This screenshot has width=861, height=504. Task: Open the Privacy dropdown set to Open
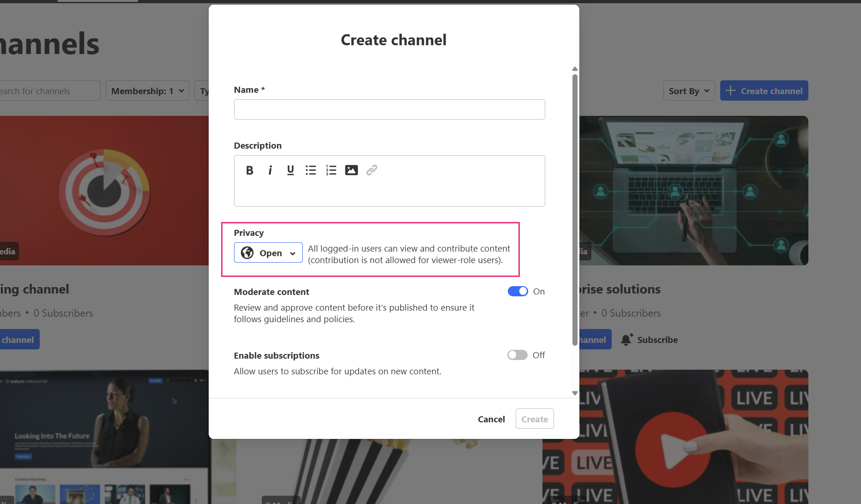[268, 252]
